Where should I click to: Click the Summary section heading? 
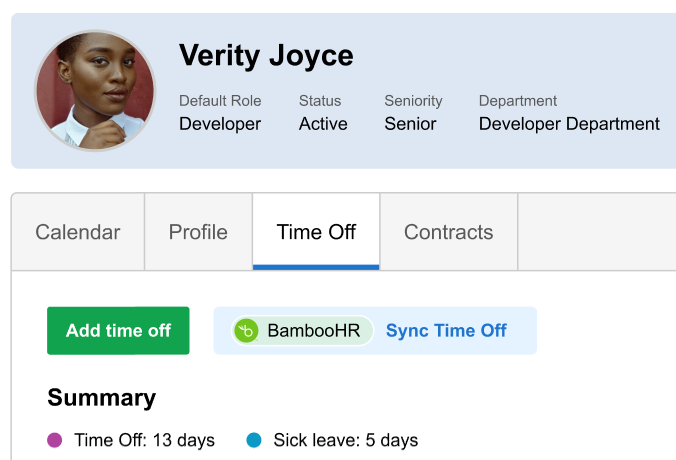tap(102, 398)
